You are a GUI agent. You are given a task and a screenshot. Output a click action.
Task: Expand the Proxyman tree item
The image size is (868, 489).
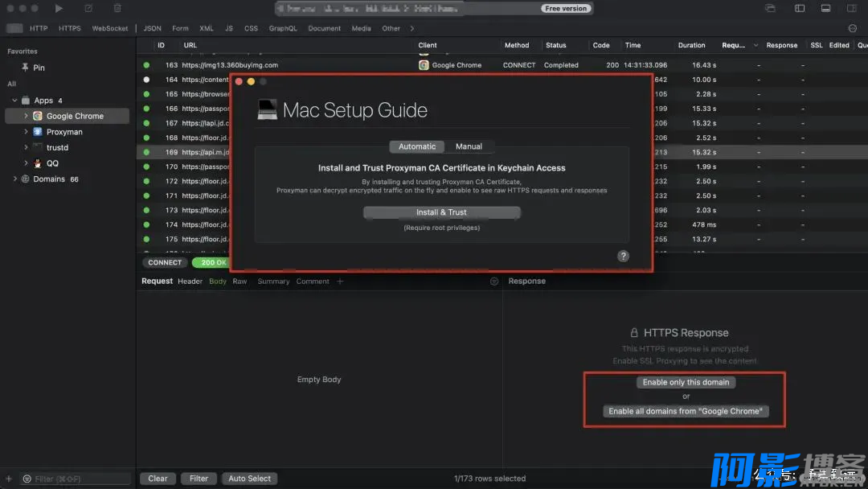point(26,132)
